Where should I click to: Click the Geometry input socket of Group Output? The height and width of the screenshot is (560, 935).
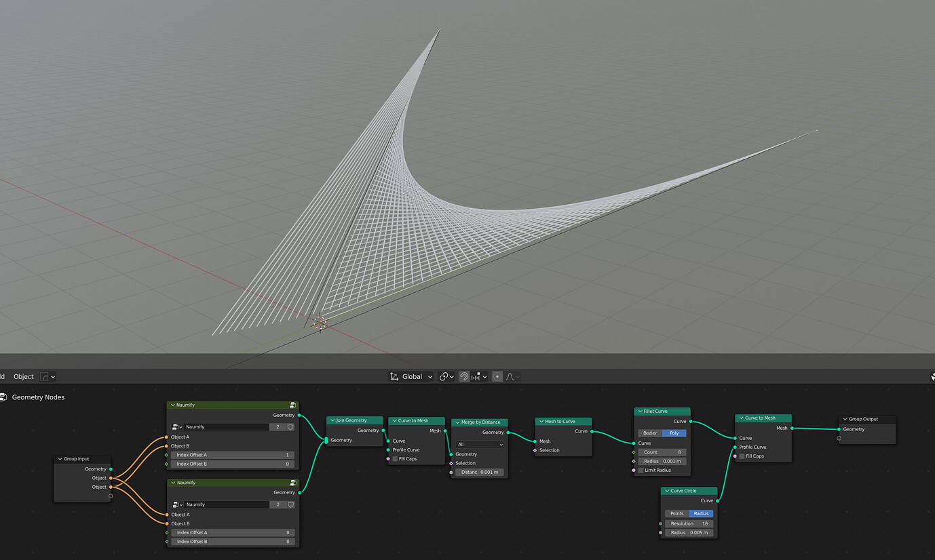coord(839,429)
